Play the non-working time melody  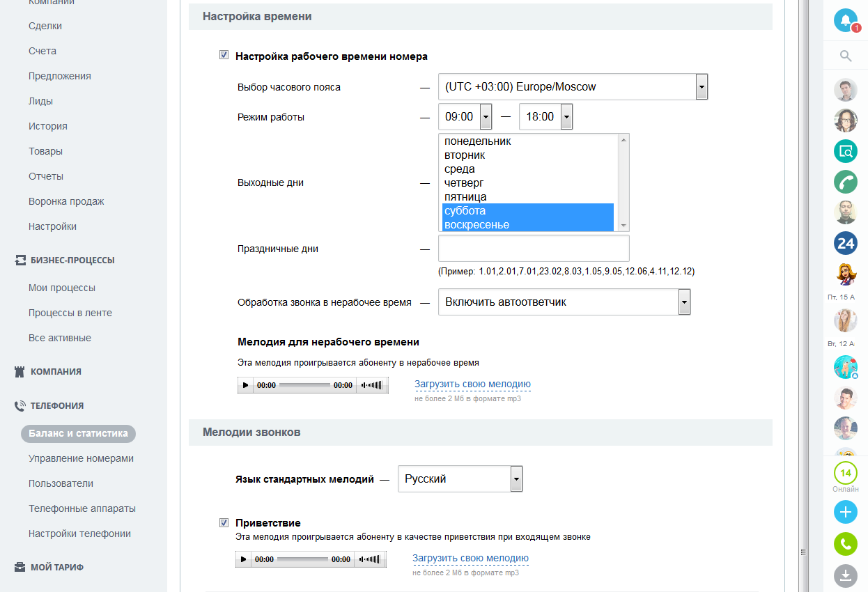tap(245, 385)
